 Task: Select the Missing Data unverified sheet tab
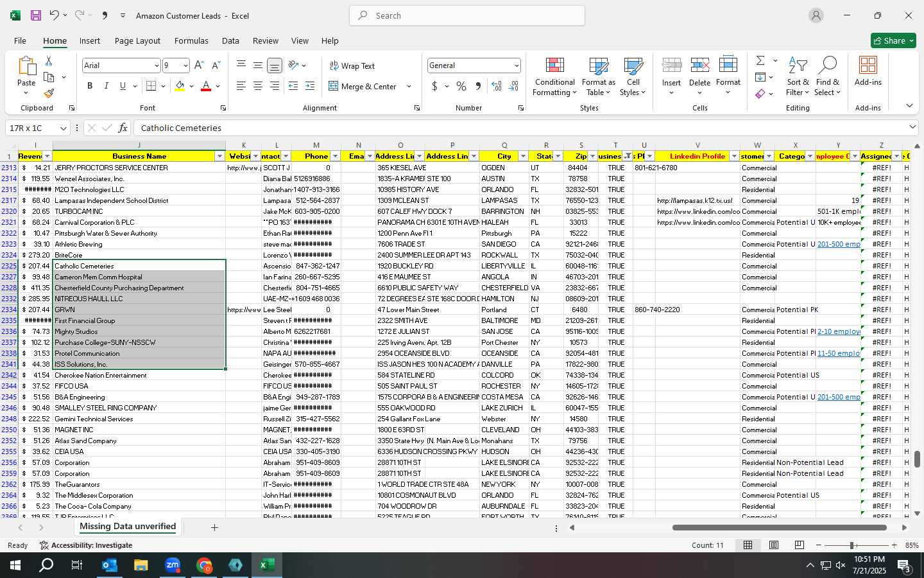point(128,527)
